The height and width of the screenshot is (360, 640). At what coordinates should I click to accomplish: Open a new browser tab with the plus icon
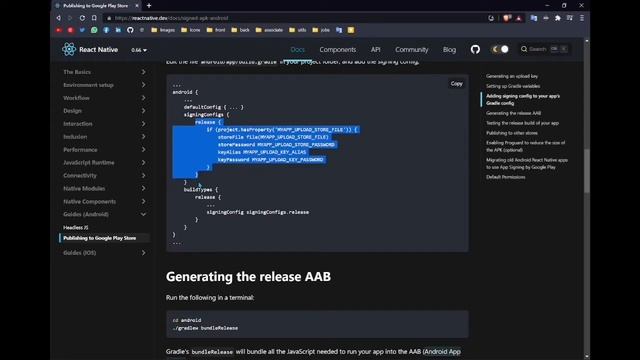[149, 6]
